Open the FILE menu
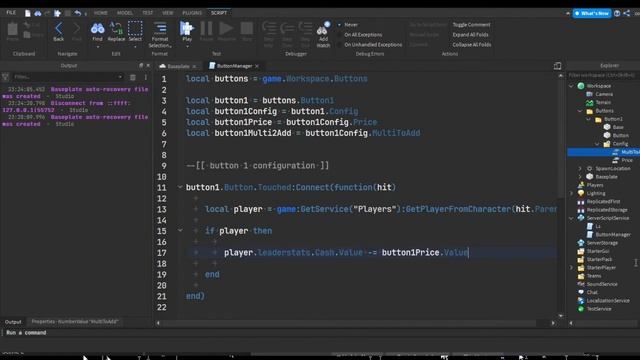 pos(11,13)
